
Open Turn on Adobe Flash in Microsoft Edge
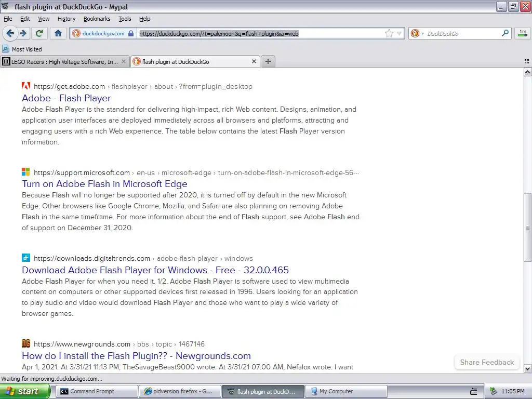coord(104,184)
